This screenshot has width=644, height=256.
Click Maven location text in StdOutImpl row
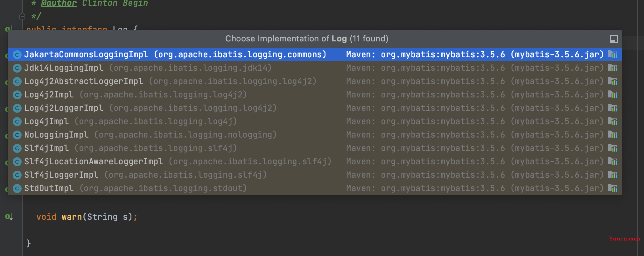point(475,188)
